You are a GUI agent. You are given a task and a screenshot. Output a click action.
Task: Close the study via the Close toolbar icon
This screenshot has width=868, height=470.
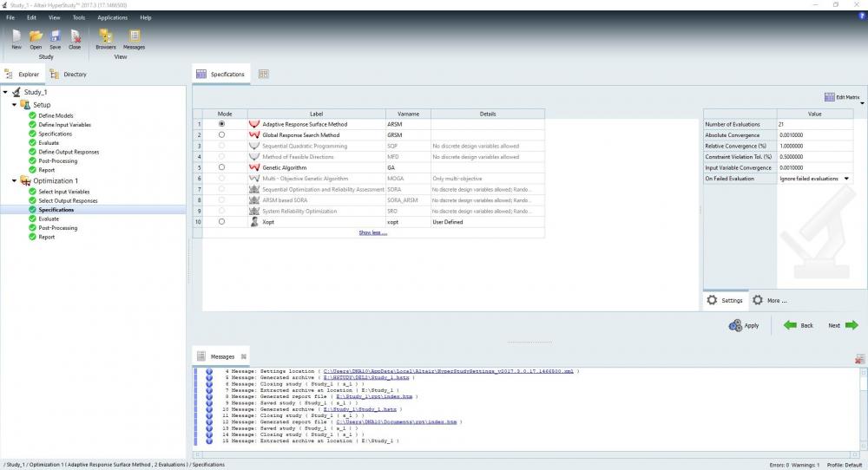tap(75, 37)
